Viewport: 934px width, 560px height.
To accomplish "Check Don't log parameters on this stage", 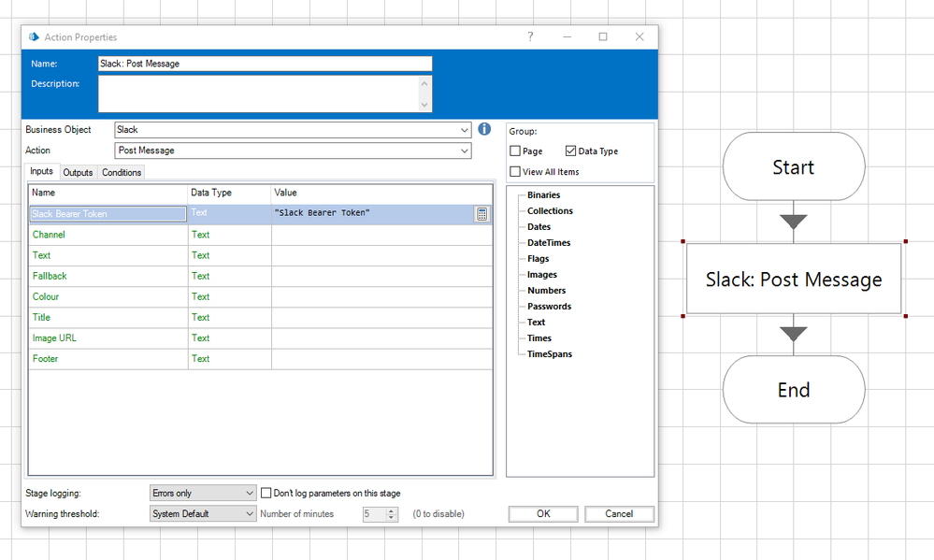I will [266, 493].
